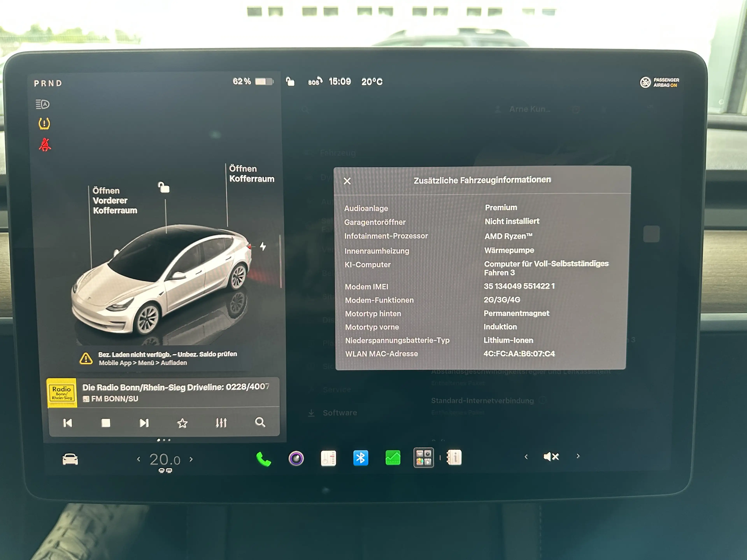747x560 pixels.
Task: Tap the 20°C outside temperature
Action: (x=372, y=82)
